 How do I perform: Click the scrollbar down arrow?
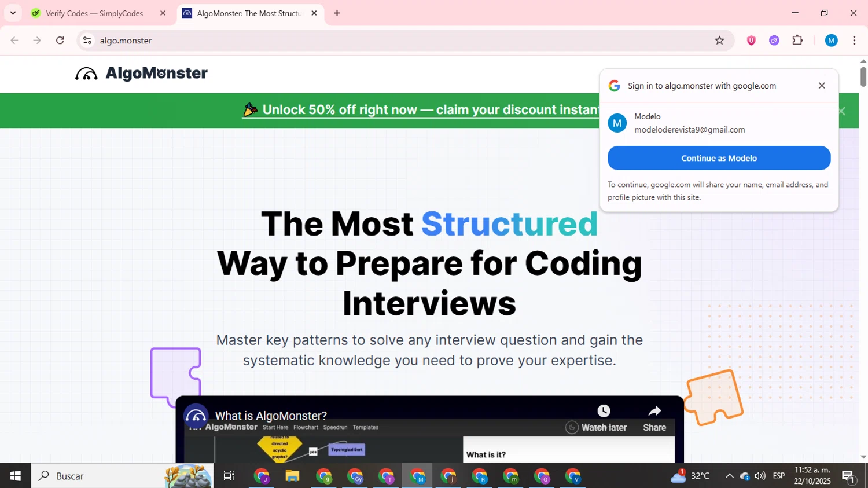click(863, 457)
